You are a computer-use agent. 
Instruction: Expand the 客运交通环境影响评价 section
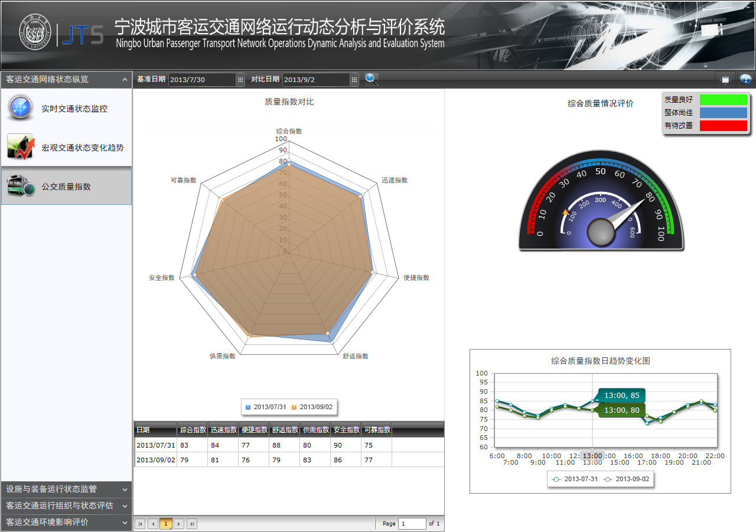click(x=66, y=523)
